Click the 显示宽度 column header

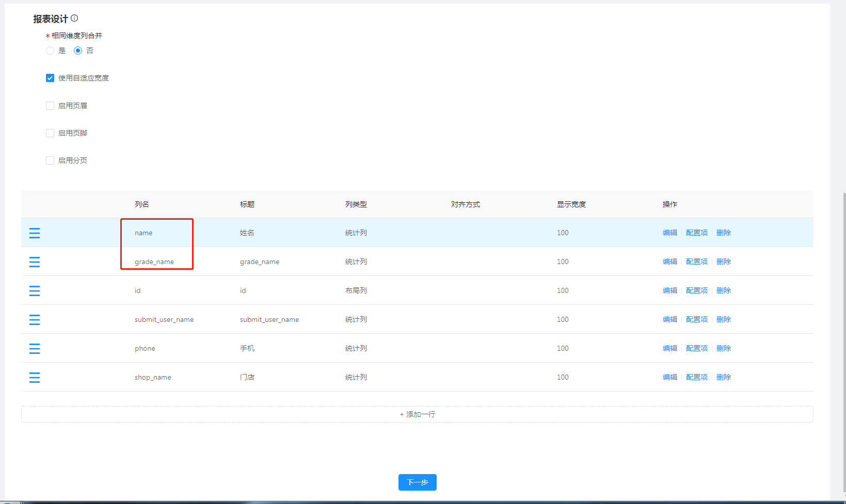[x=571, y=204]
